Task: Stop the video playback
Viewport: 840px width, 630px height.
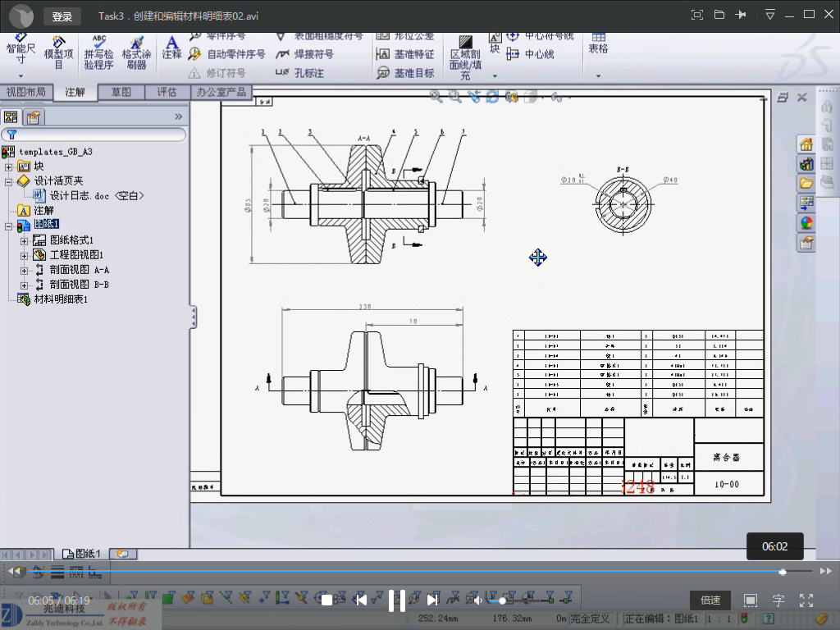Action: 326,600
